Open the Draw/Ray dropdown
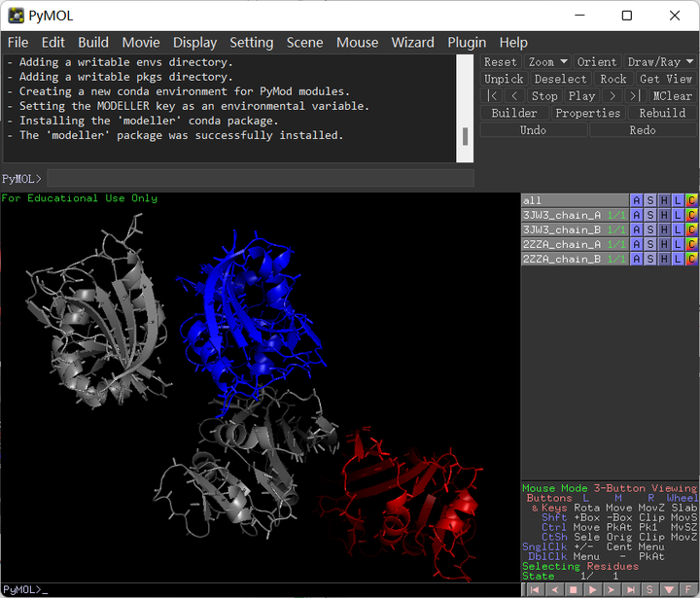The image size is (700, 598). [x=659, y=61]
